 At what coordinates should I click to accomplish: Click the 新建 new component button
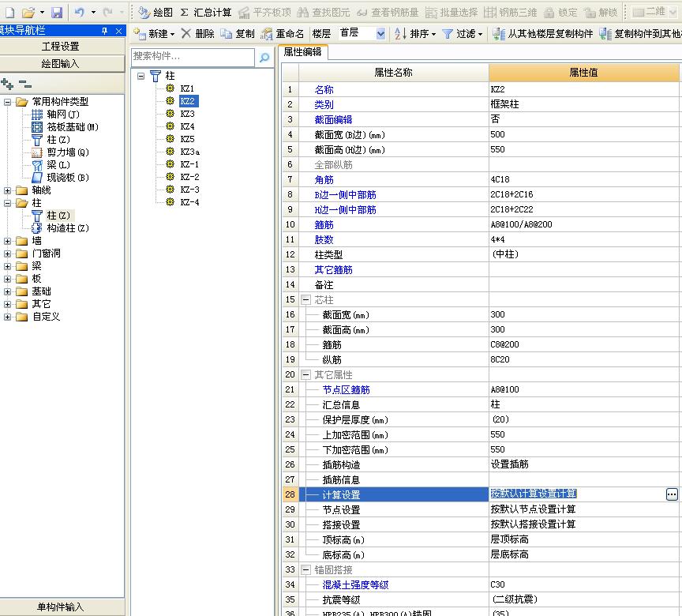point(154,33)
